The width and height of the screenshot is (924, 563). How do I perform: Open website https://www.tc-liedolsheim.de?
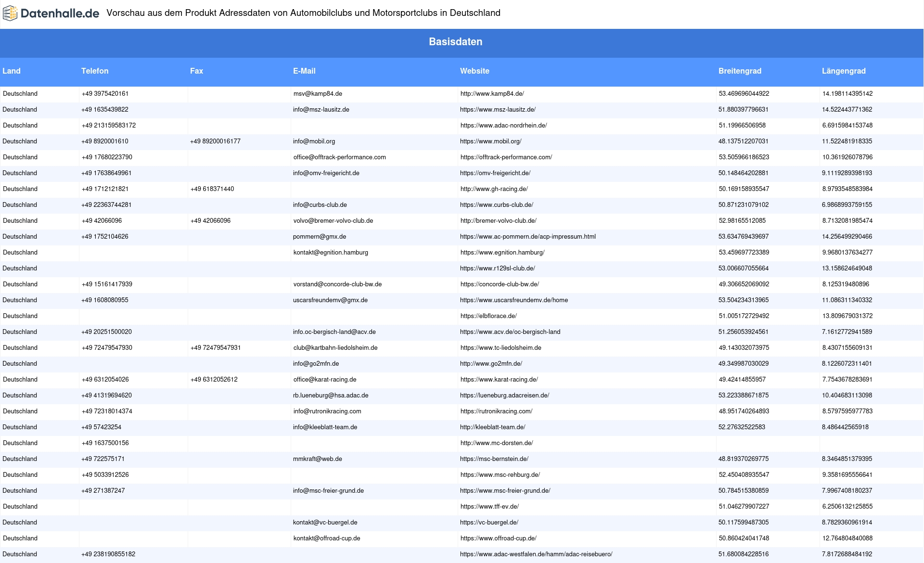[500, 348]
